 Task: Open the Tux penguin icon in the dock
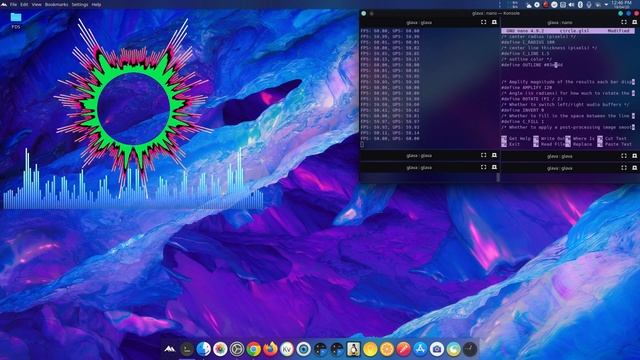(x=353, y=349)
